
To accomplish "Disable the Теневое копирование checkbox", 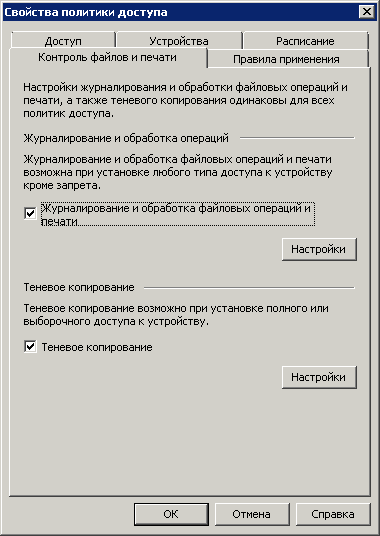I will (x=30, y=347).
